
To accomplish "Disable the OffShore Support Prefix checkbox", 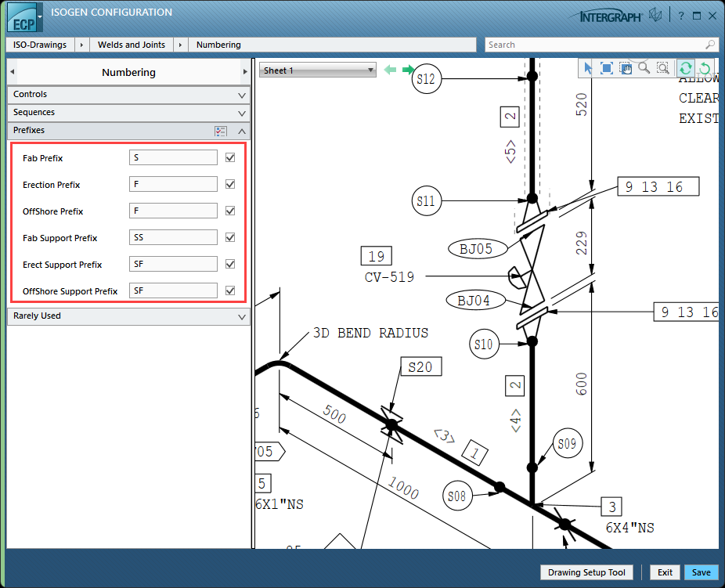I will click(230, 291).
